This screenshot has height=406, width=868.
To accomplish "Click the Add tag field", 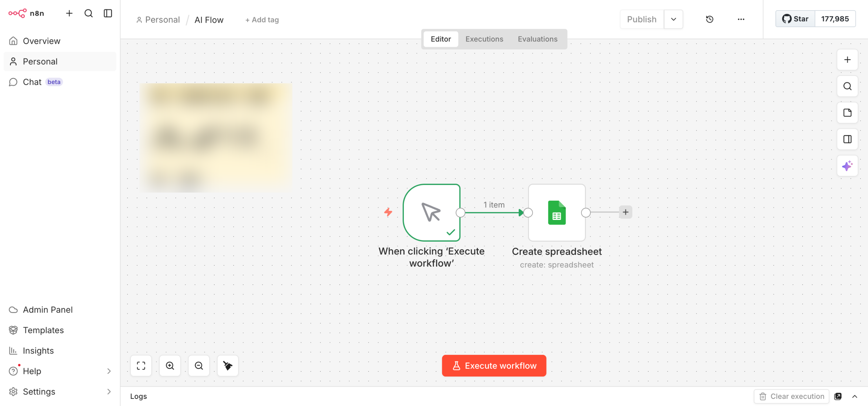I will (262, 20).
